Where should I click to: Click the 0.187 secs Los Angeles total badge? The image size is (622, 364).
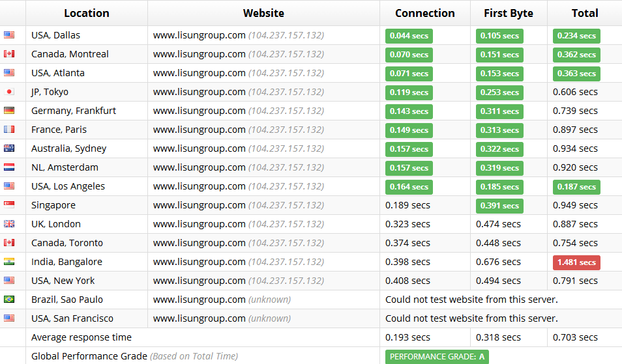[576, 186]
